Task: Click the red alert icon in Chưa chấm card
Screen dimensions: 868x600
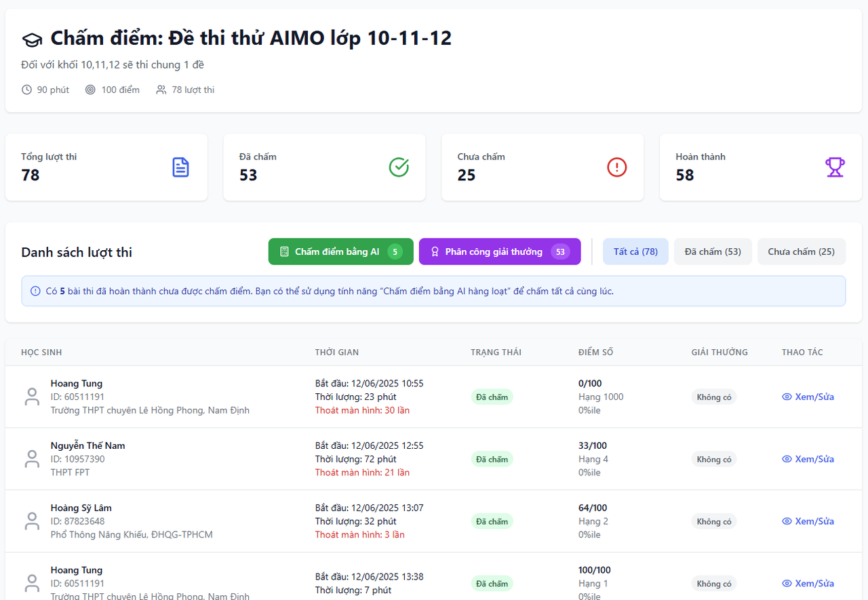Action: coord(616,167)
